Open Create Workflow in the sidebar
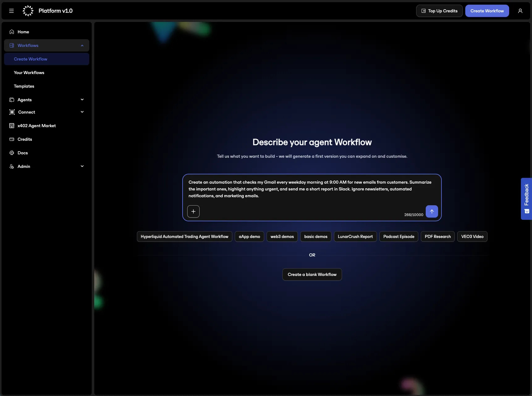The image size is (532, 396). [x=47, y=59]
